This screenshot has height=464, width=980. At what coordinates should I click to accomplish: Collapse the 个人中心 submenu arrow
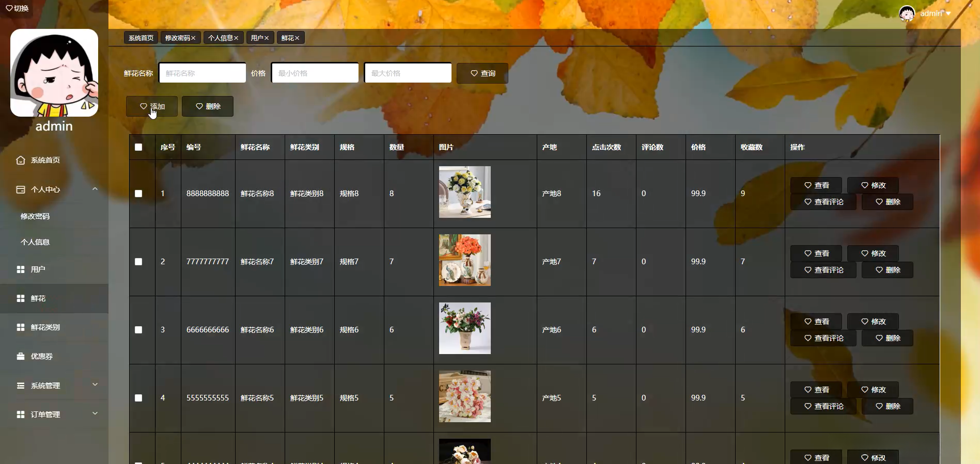[x=95, y=189]
